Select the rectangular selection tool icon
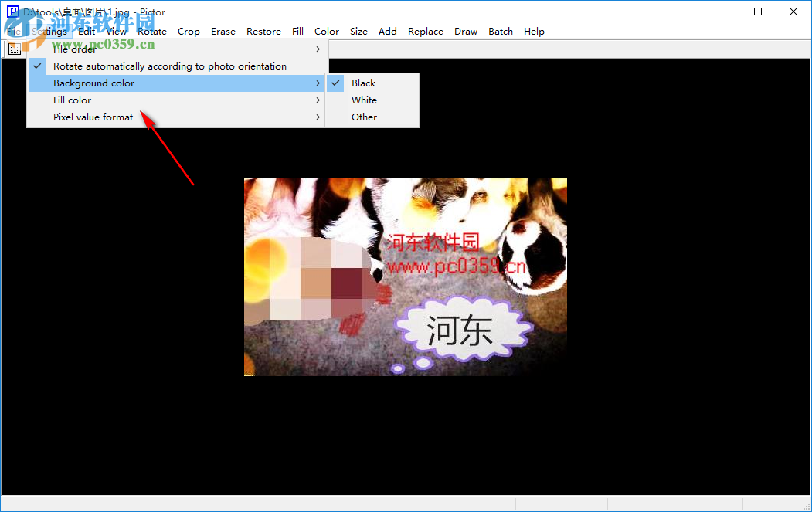This screenshot has height=512, width=812. 14,48
